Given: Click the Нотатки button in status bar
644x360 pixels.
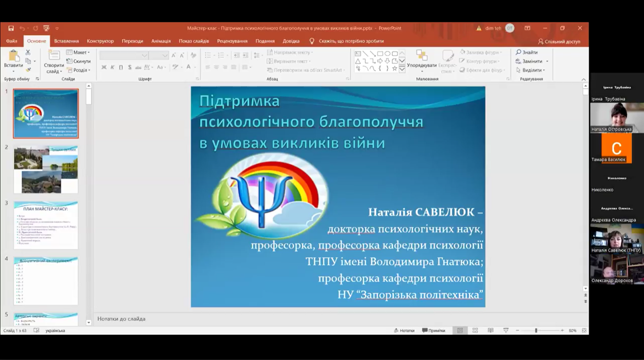Looking at the screenshot, I should point(404,331).
